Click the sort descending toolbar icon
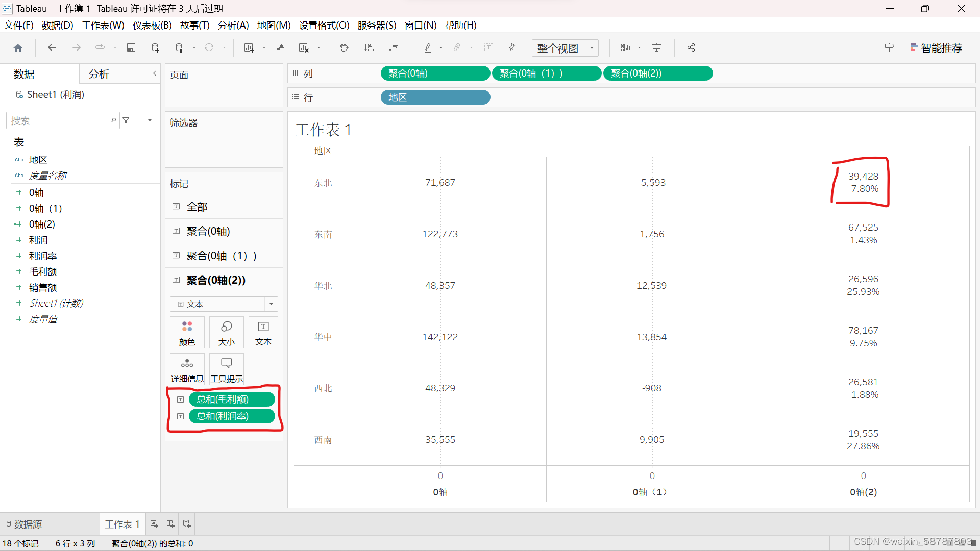The image size is (980, 551). coord(393,47)
